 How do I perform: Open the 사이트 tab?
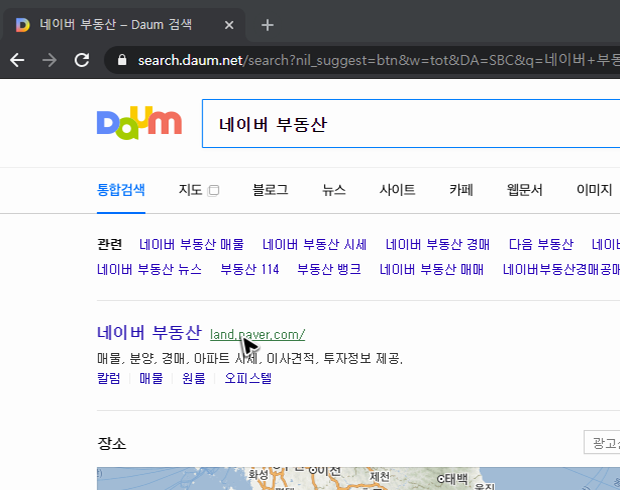point(397,190)
